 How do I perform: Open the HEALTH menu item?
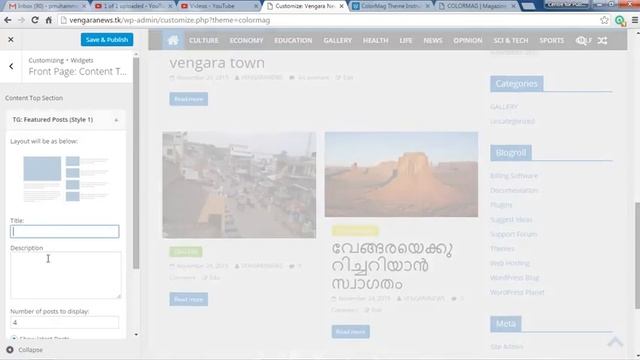pos(376,40)
